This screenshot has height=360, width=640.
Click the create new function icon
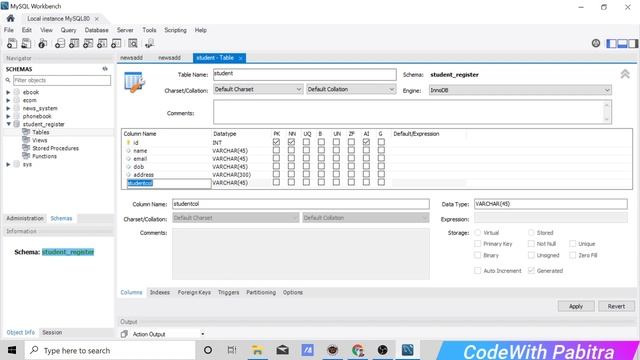coord(116,43)
